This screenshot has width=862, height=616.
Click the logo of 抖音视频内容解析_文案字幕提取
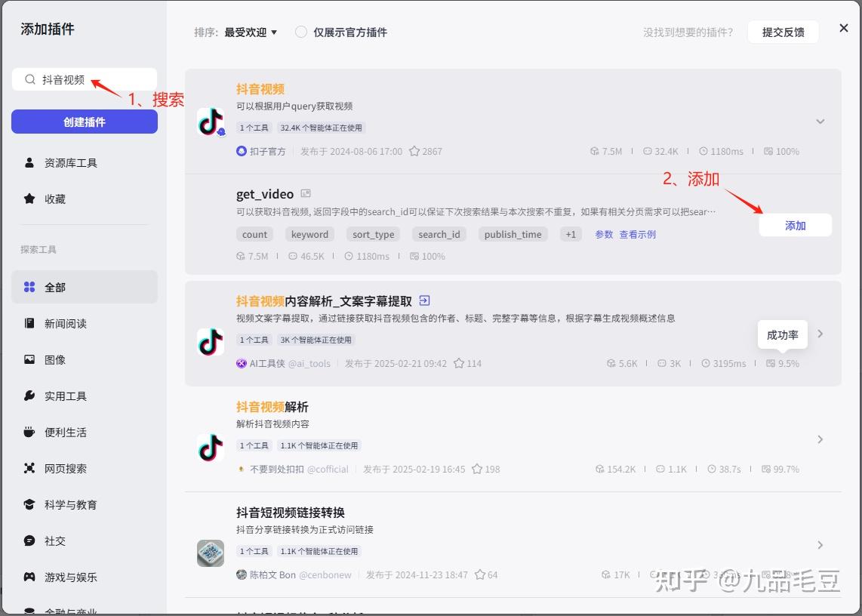pos(211,341)
